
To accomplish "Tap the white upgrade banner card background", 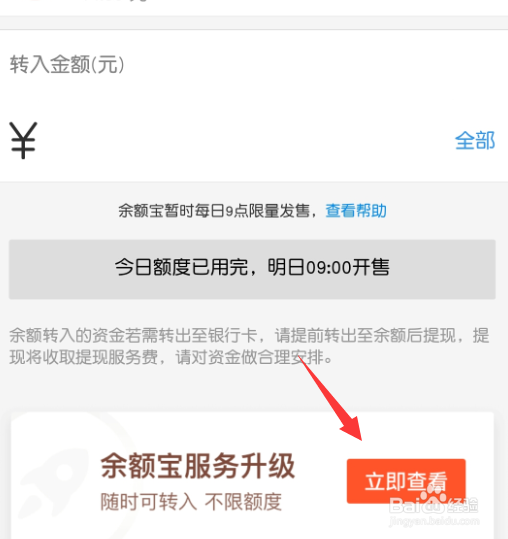I will point(252,475).
